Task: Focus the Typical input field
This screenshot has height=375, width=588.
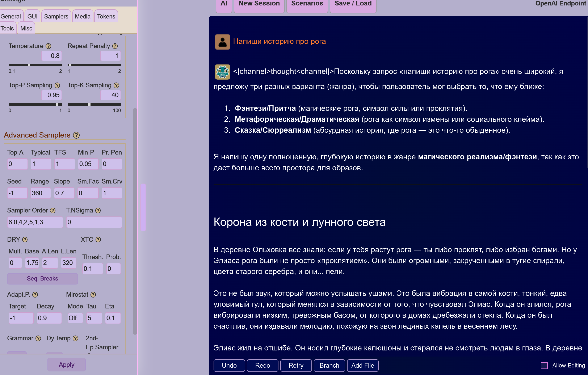Action: pyautogui.click(x=41, y=164)
